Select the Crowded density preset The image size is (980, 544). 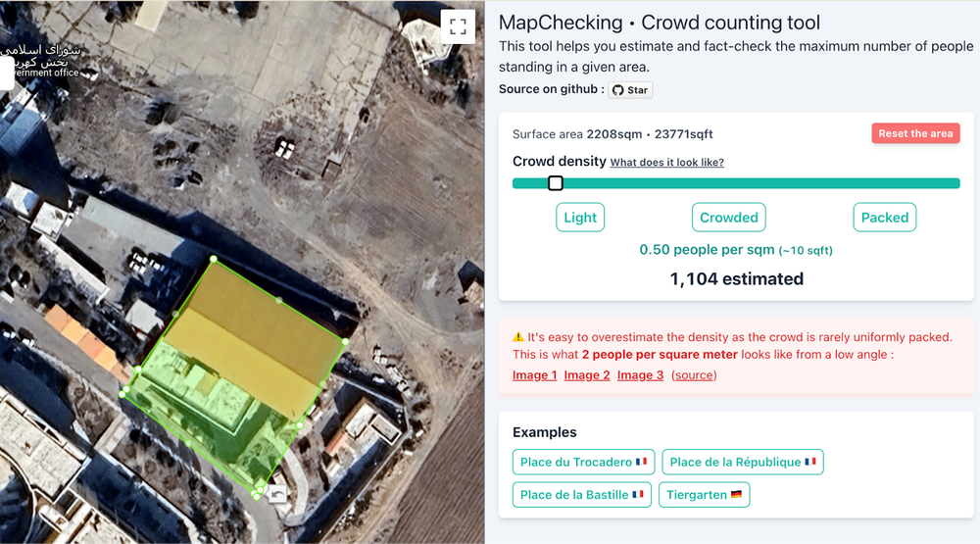pyautogui.click(x=728, y=218)
